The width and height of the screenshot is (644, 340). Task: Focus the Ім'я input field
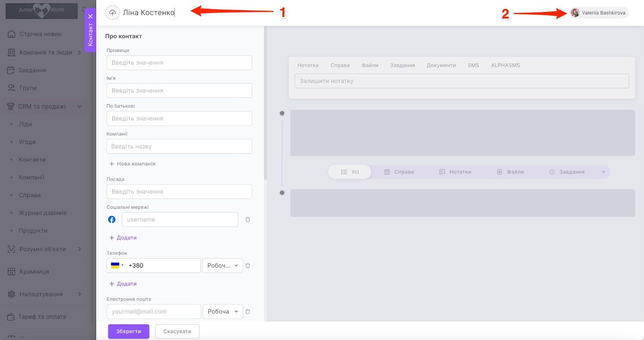(180, 91)
